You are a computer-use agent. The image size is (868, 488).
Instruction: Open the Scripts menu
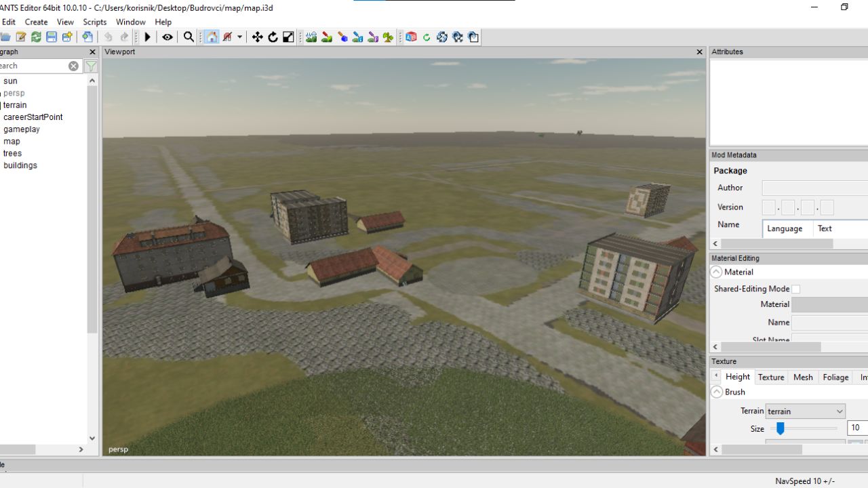coord(95,22)
